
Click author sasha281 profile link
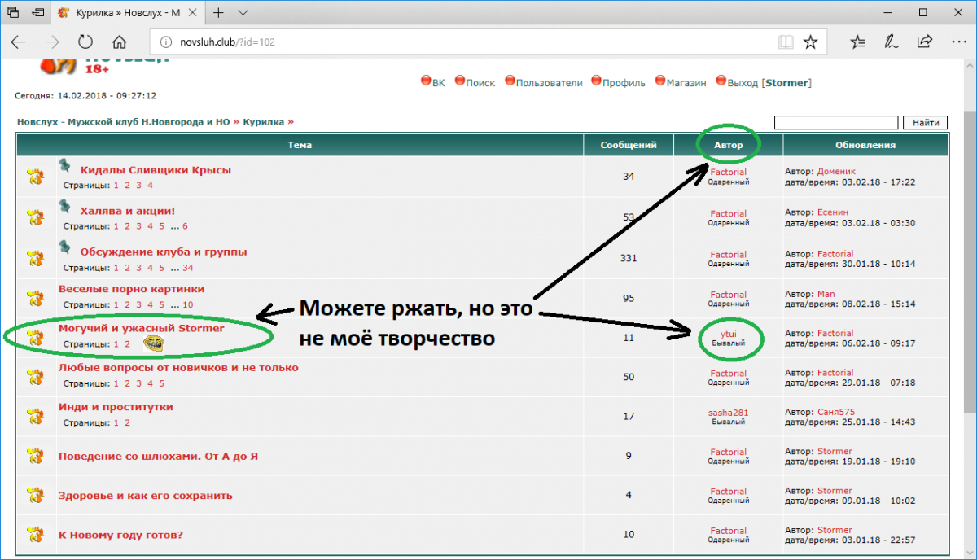(728, 413)
